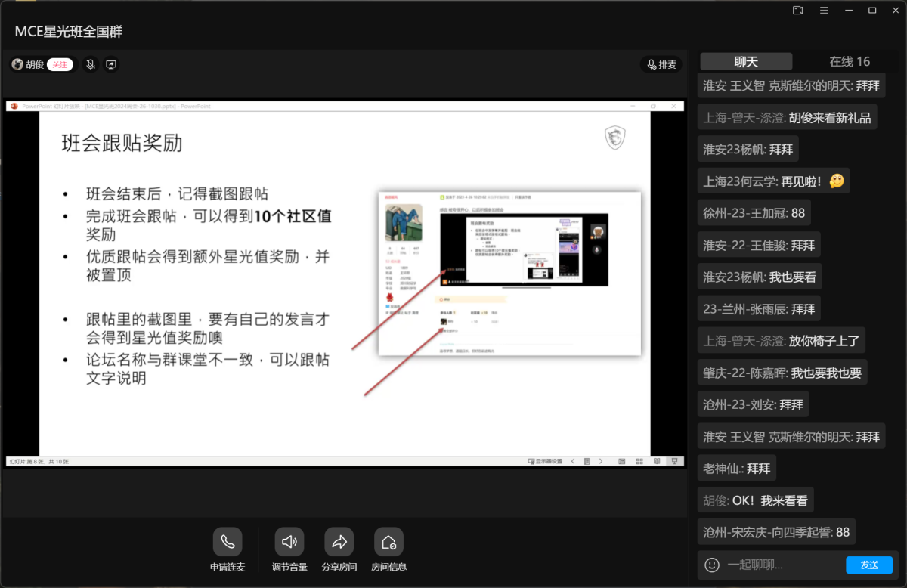Click the room title MCE星光班全国群
This screenshot has width=907, height=588.
[68, 32]
